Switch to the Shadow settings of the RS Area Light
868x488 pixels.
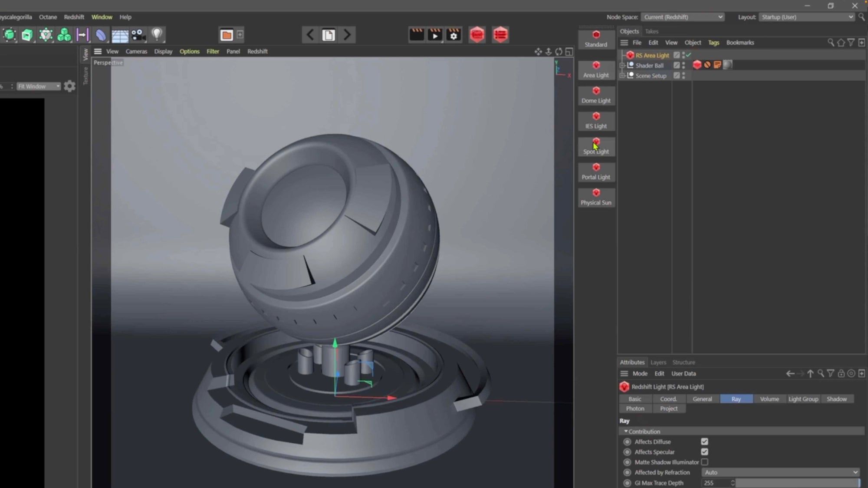pyautogui.click(x=837, y=399)
